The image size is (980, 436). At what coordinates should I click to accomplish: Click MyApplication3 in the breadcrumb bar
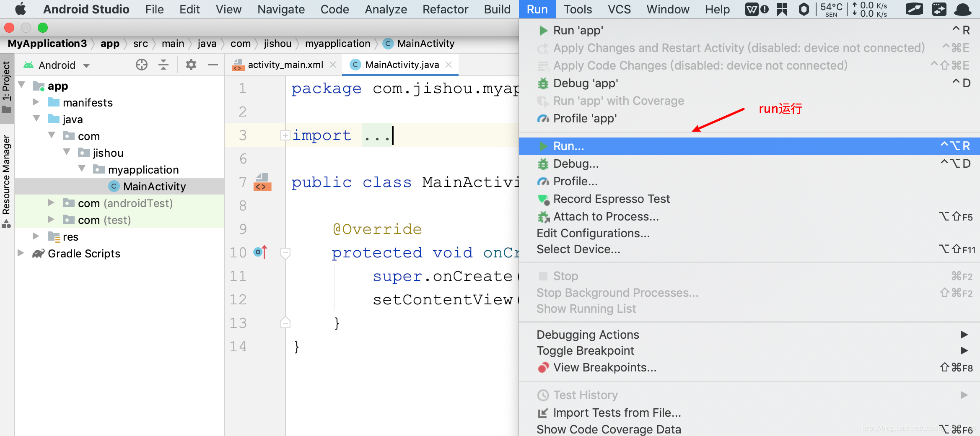47,44
